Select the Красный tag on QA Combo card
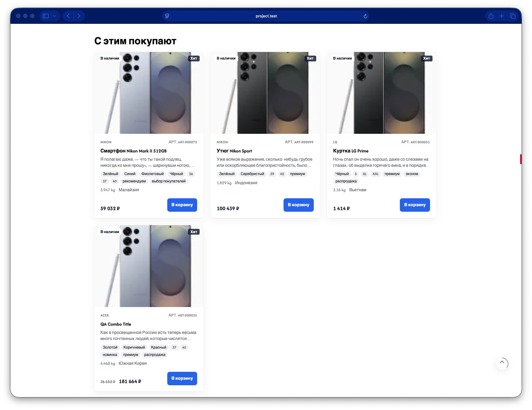The height and width of the screenshot is (410, 532). tap(159, 347)
